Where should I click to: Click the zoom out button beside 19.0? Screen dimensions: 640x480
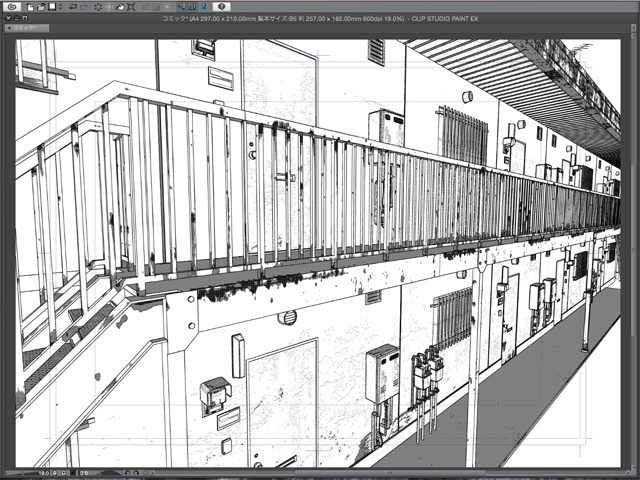tap(54, 473)
